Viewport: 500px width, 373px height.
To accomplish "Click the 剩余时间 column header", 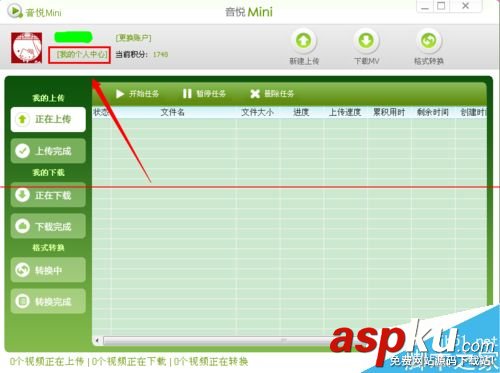I will pyautogui.click(x=432, y=112).
